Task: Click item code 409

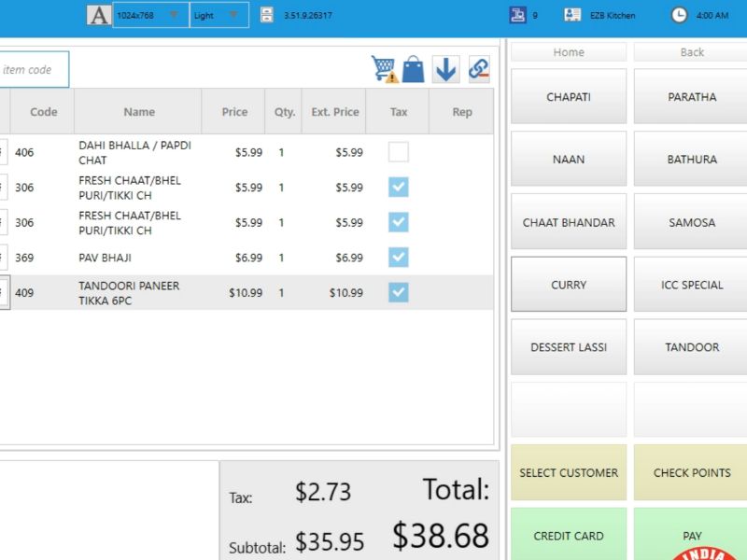Action: point(24,292)
